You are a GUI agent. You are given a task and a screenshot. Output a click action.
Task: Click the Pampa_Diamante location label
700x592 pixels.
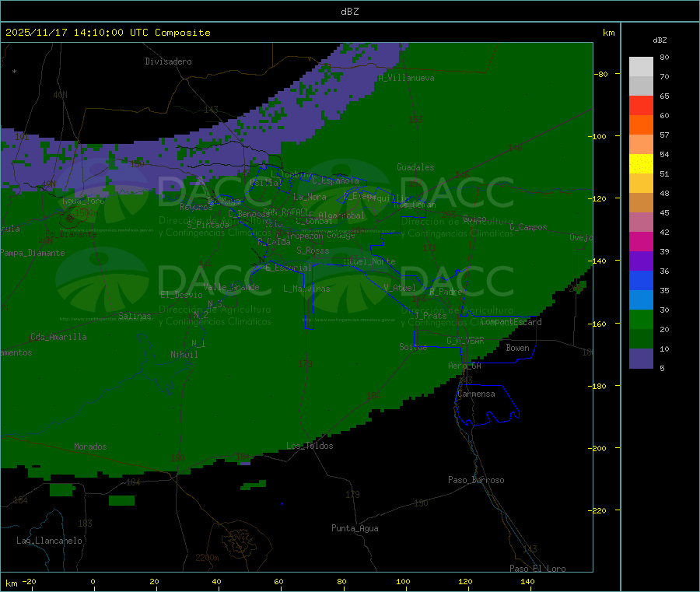pos(33,253)
